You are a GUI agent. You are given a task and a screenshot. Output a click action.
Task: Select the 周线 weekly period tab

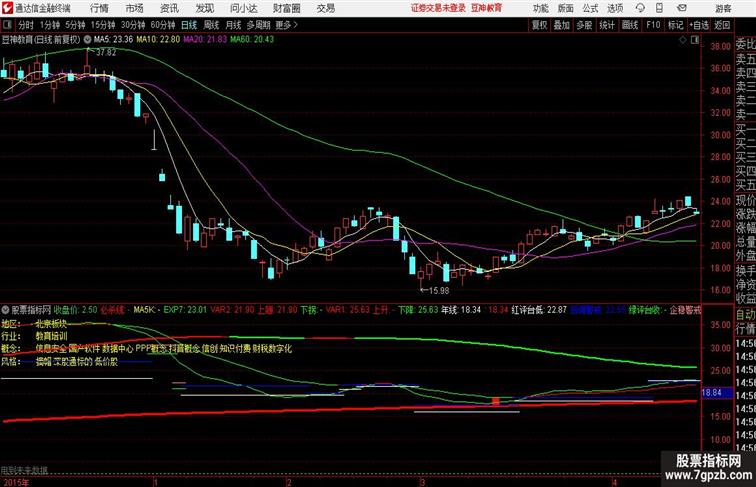(x=211, y=25)
